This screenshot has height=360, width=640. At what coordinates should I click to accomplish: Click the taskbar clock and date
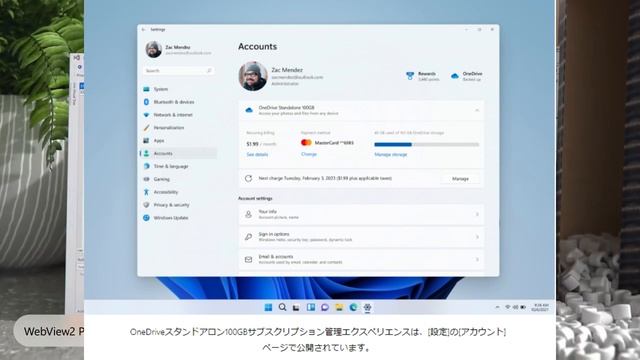click(541, 307)
